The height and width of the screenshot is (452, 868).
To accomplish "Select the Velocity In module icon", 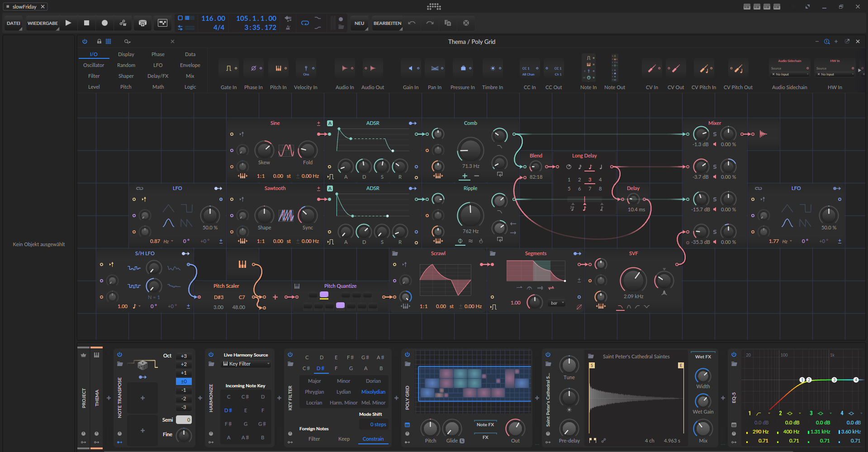I will point(306,68).
